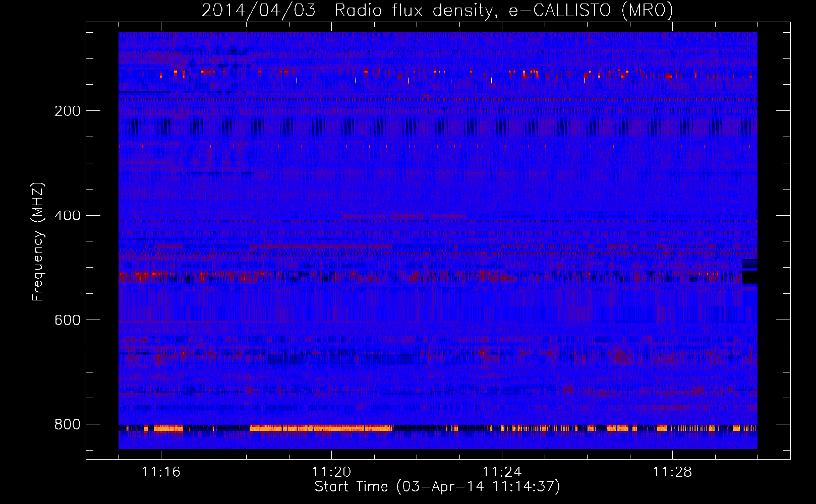Click the 800 frequency tick label
Viewport: 816px width, 504px height.
(x=68, y=425)
